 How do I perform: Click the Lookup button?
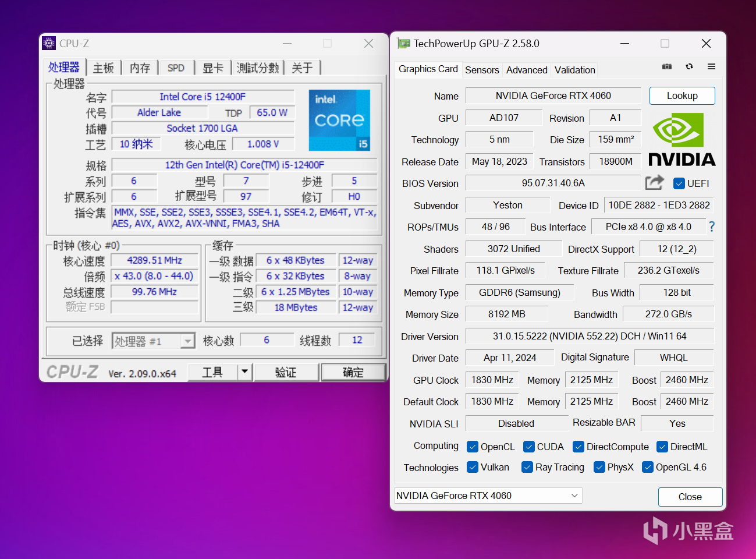(x=682, y=95)
